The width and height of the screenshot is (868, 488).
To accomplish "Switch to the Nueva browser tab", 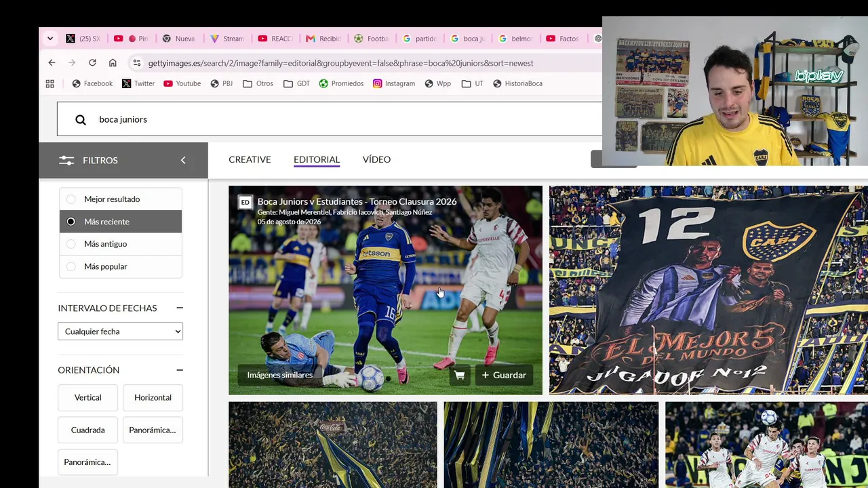I will [179, 39].
